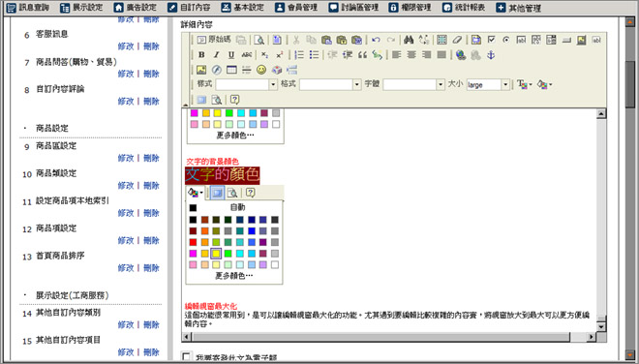Click the editor's horizontal scrollbar right arrow
The width and height of the screenshot is (639, 364).
pos(591,337)
